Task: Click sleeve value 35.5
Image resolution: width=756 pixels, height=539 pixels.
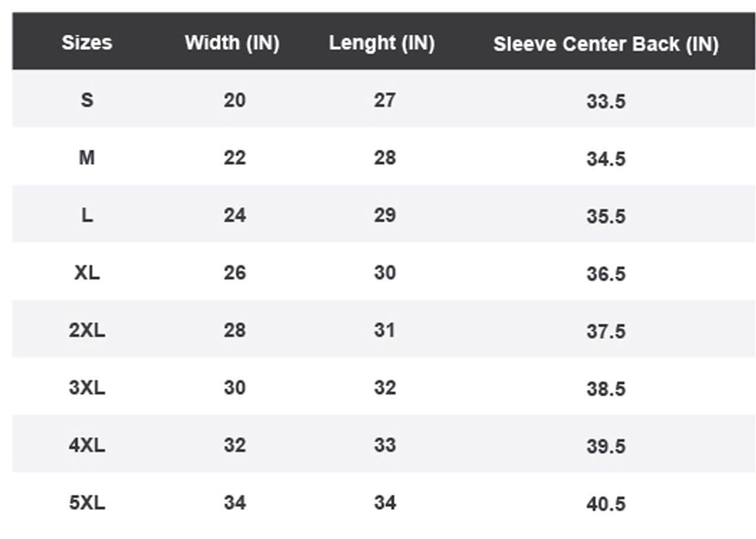Action: [x=606, y=216]
